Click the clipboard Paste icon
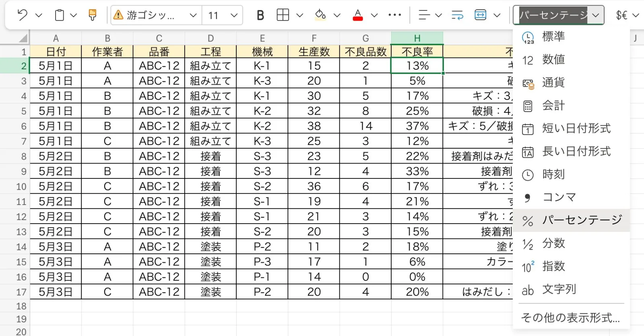This screenshot has width=644, height=336. tap(59, 15)
